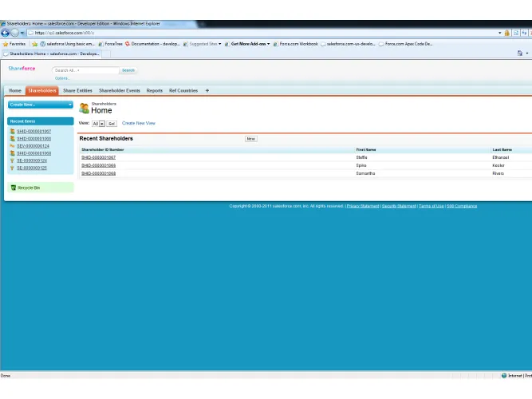Click trophy icon beside SE-0000000124

click(12, 160)
